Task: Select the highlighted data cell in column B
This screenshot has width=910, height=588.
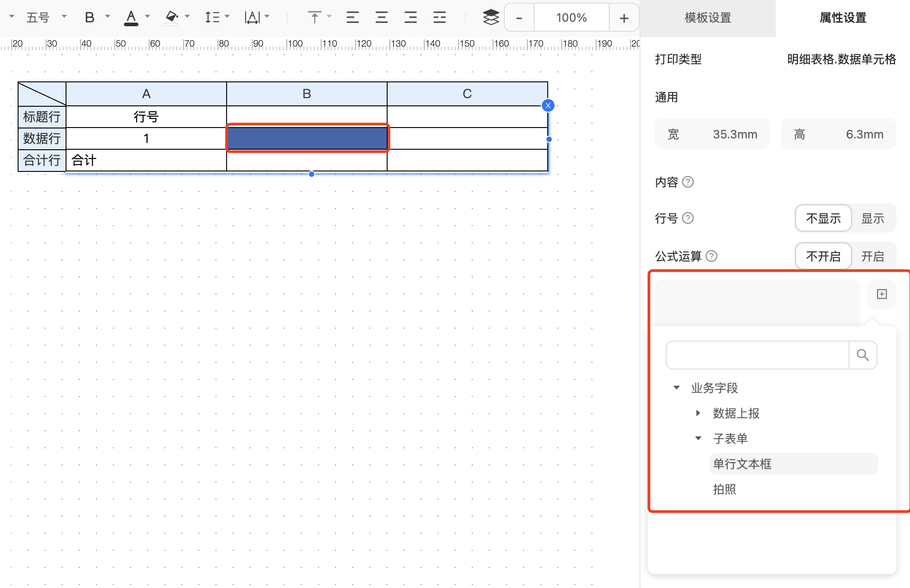Action: [307, 138]
